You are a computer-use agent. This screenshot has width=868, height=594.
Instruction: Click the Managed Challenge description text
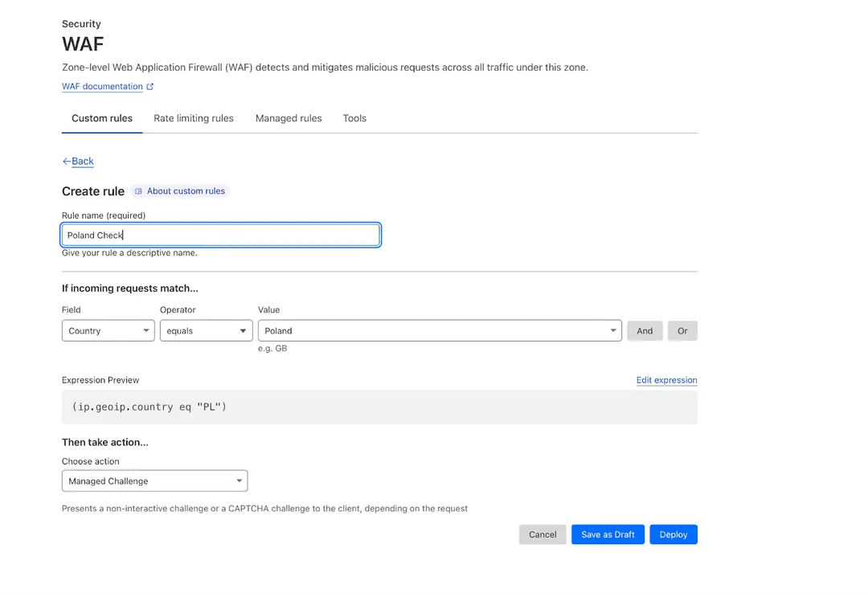(x=264, y=509)
